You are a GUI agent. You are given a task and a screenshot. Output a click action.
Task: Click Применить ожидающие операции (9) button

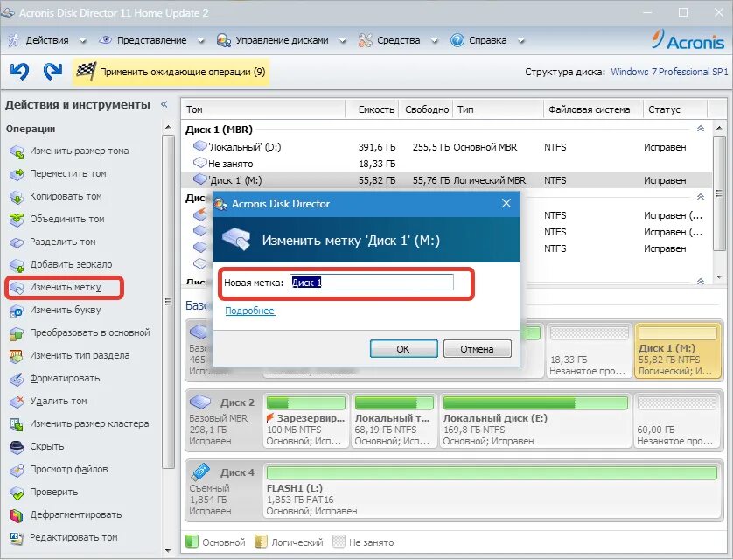click(x=171, y=72)
